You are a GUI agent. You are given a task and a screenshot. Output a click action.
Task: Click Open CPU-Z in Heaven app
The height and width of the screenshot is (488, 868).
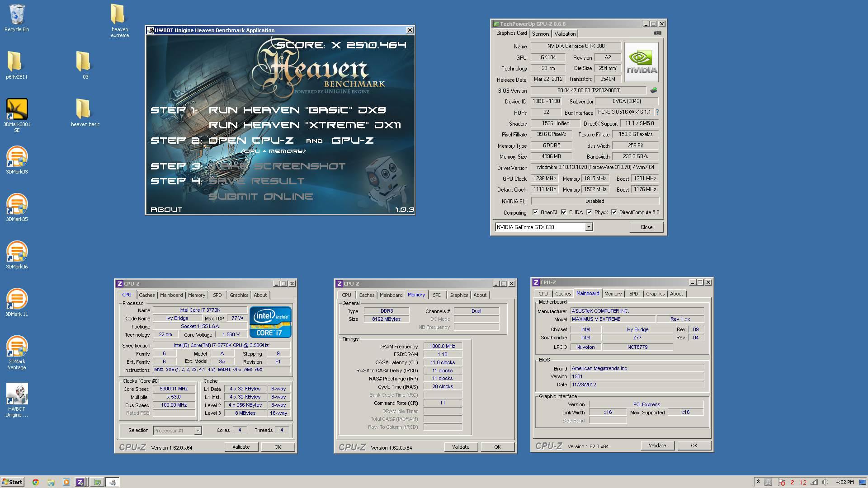(x=251, y=141)
